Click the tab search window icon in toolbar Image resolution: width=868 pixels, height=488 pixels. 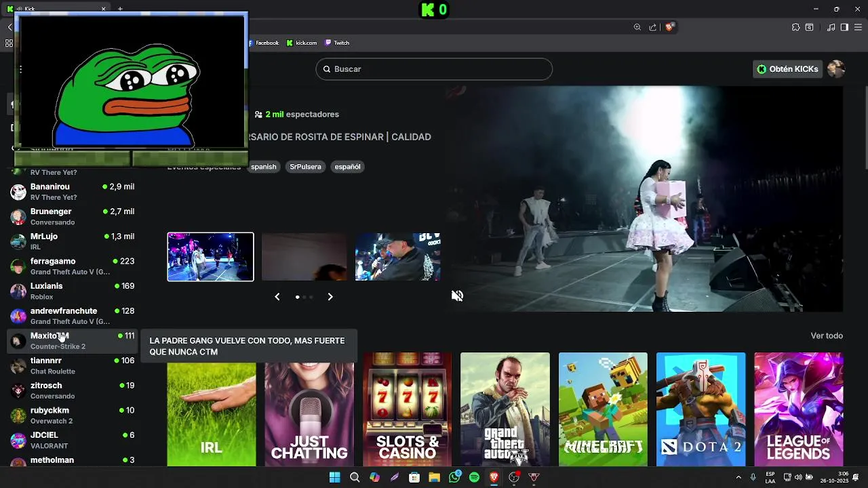[x=809, y=27]
